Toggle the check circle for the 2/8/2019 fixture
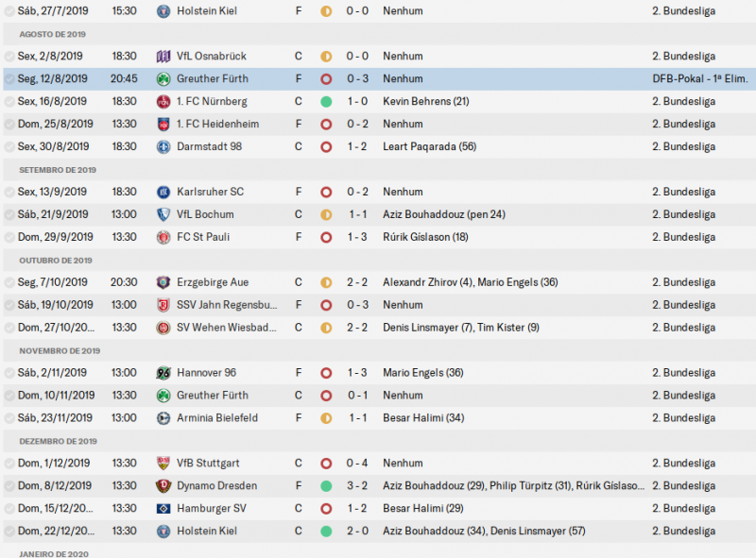 [x=9, y=56]
